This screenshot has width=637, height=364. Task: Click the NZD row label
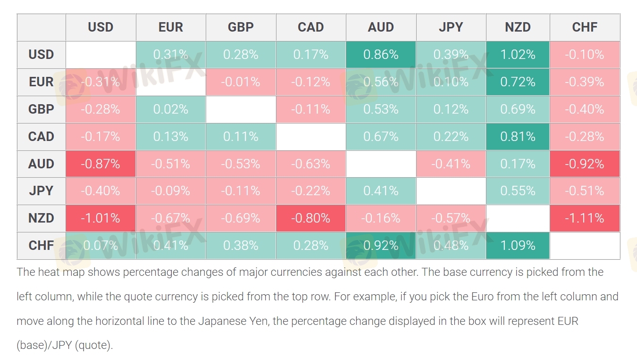[x=41, y=218]
